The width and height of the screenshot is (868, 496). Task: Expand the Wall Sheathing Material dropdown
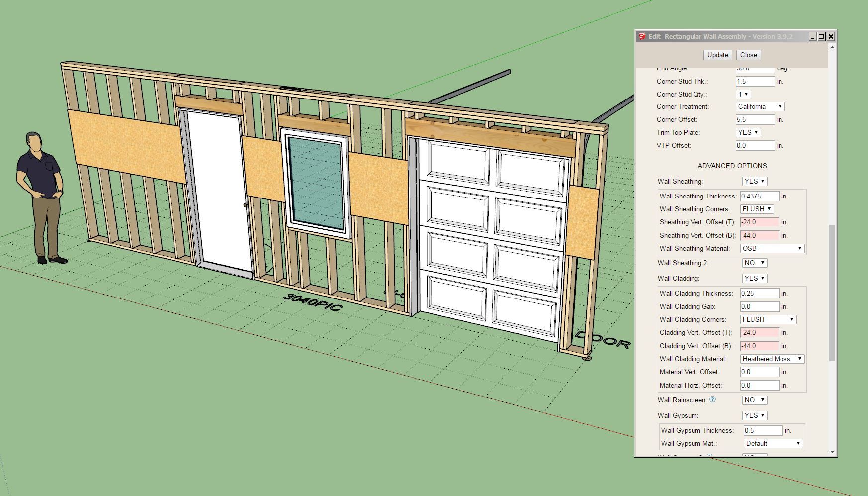point(772,248)
